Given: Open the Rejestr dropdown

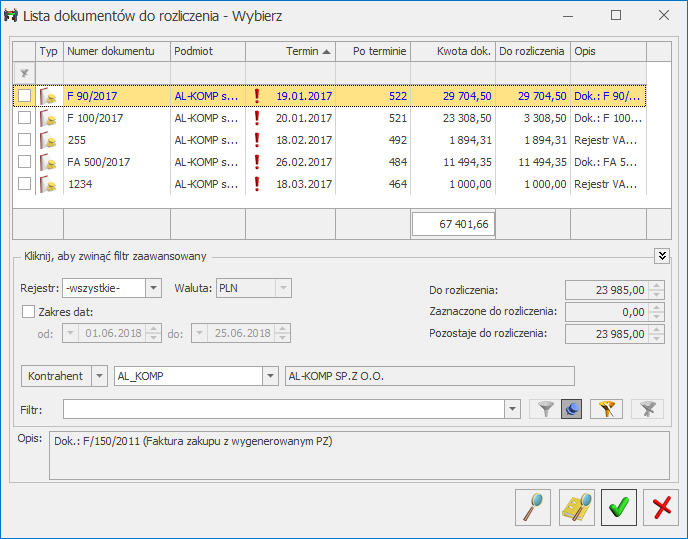Looking at the screenshot, I should pyautogui.click(x=153, y=288).
